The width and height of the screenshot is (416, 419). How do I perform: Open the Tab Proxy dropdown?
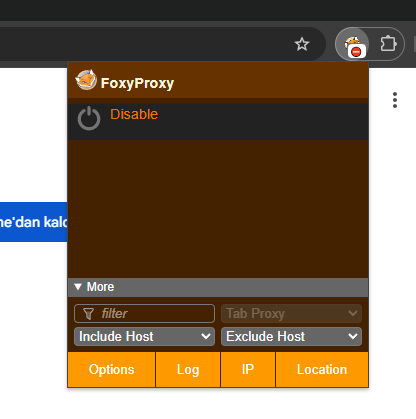point(291,313)
